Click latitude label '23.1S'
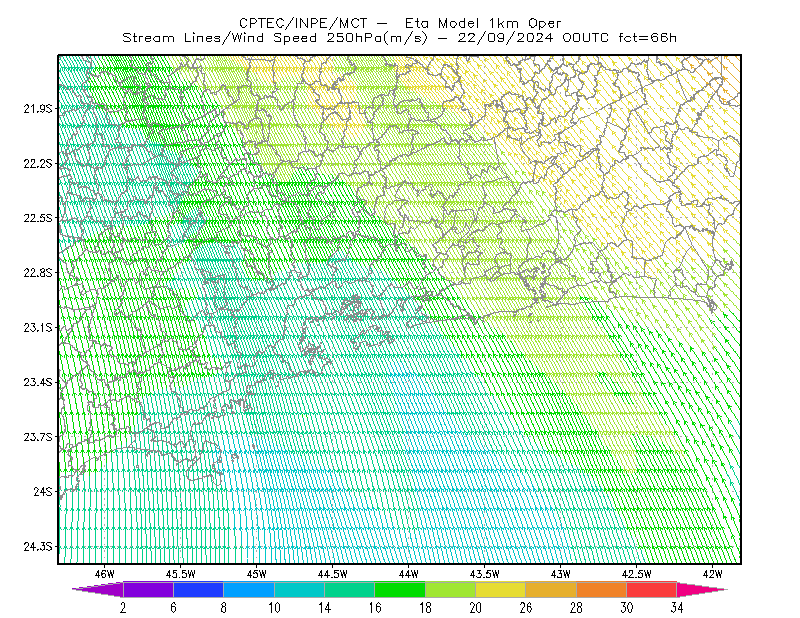The height and width of the screenshot is (618, 800). coord(38,327)
